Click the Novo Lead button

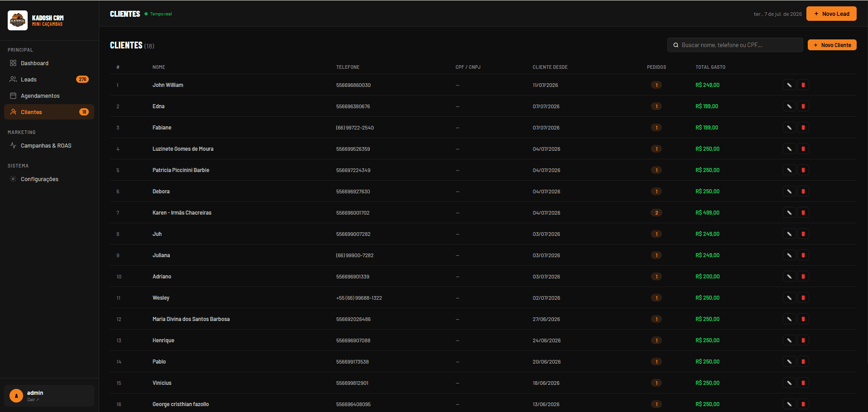pos(831,14)
